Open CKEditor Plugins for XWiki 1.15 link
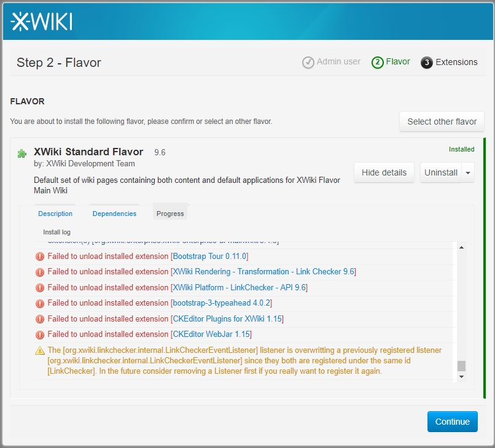Image resolution: width=495 pixels, height=448 pixels. (x=227, y=319)
